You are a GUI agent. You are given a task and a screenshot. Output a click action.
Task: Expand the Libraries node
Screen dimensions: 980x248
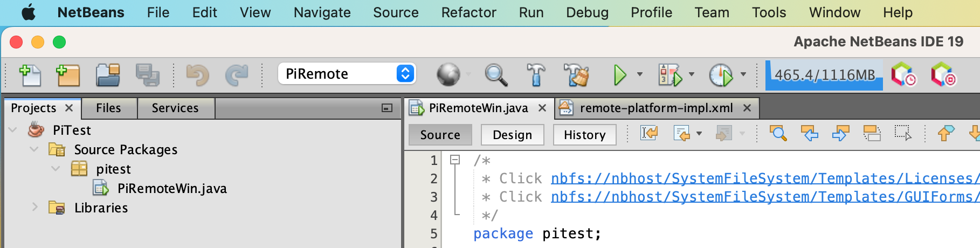click(x=34, y=208)
